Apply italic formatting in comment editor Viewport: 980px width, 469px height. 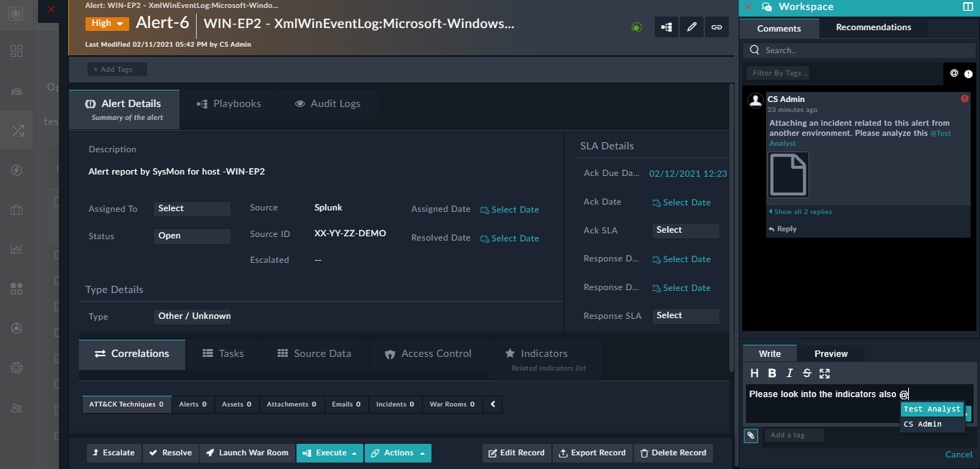click(x=789, y=373)
